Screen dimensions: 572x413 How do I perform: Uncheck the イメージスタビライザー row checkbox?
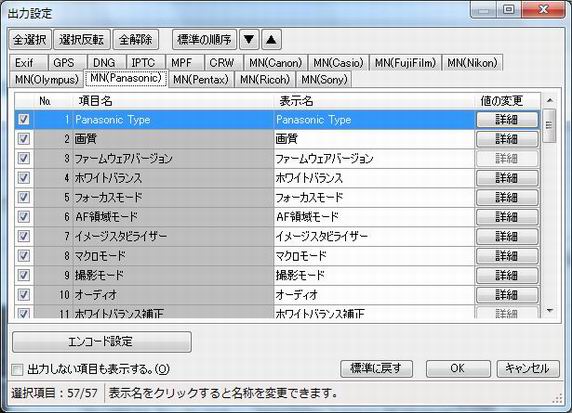pyautogui.click(x=24, y=236)
